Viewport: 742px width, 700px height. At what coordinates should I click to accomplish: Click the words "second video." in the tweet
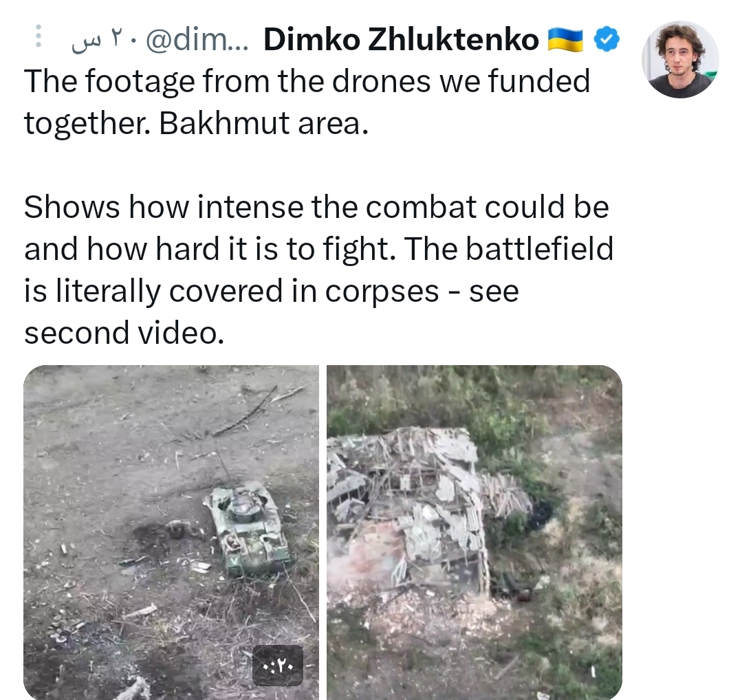click(124, 333)
